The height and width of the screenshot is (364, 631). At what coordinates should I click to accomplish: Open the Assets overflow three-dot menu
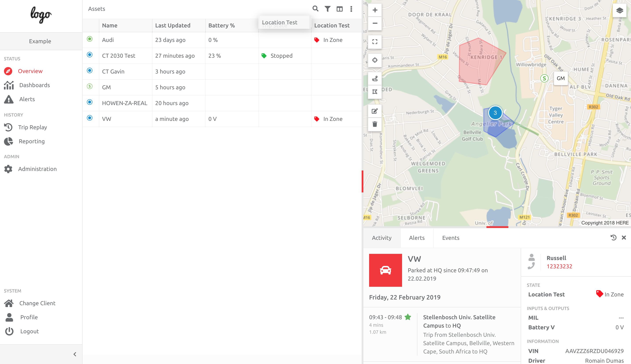click(351, 9)
